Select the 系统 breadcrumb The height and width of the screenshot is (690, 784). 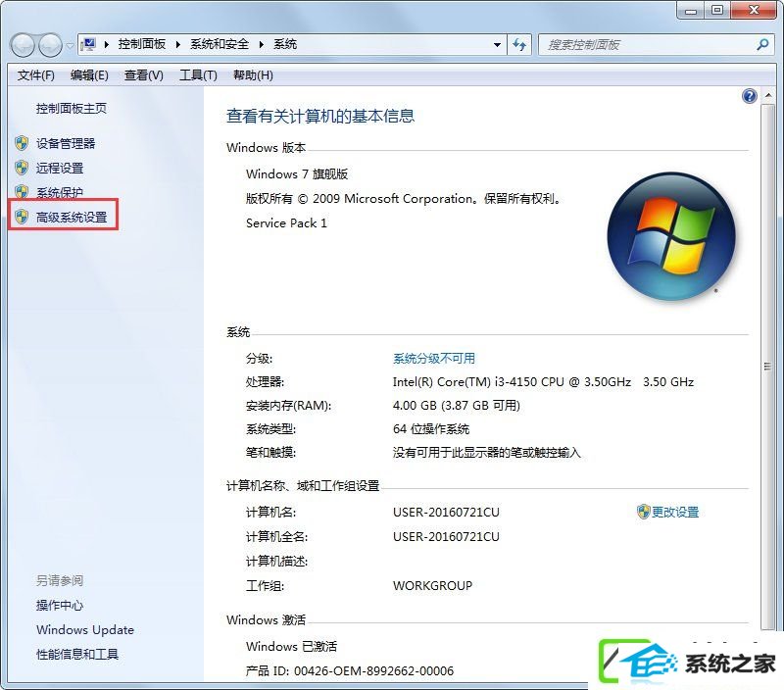coord(285,44)
